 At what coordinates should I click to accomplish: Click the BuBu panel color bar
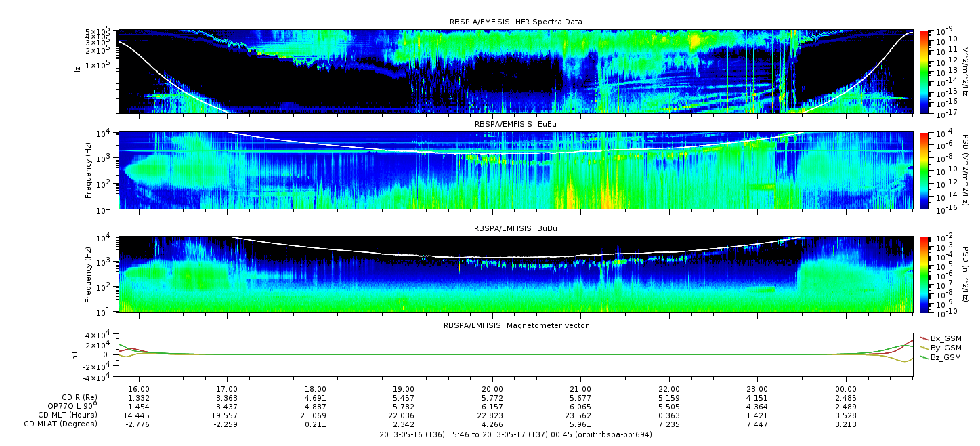(x=924, y=274)
